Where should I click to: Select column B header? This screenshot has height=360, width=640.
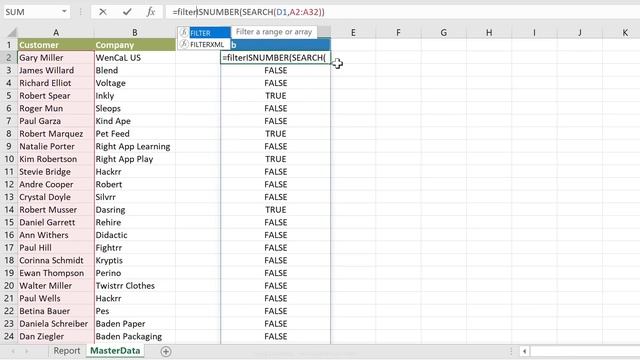coord(135,32)
